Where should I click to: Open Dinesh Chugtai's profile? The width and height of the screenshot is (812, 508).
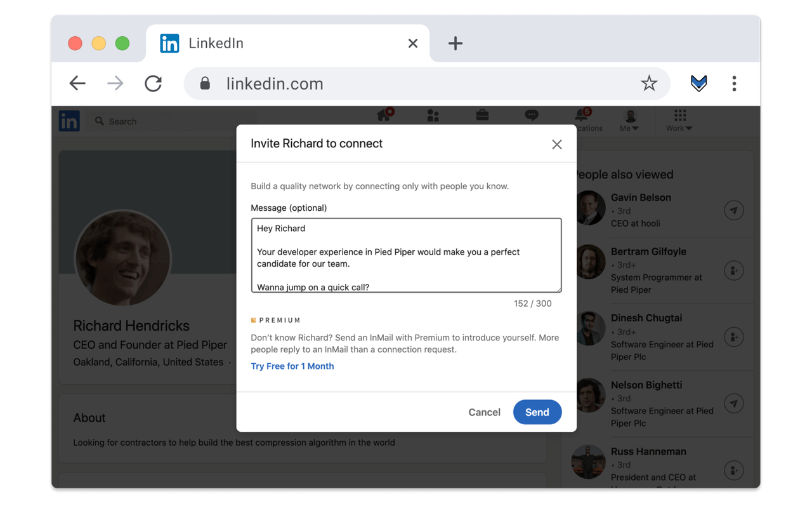(646, 318)
